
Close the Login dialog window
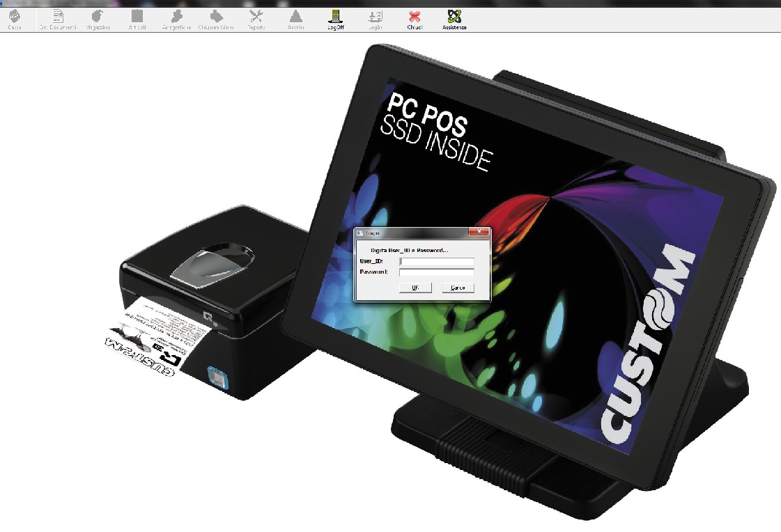coord(479,231)
